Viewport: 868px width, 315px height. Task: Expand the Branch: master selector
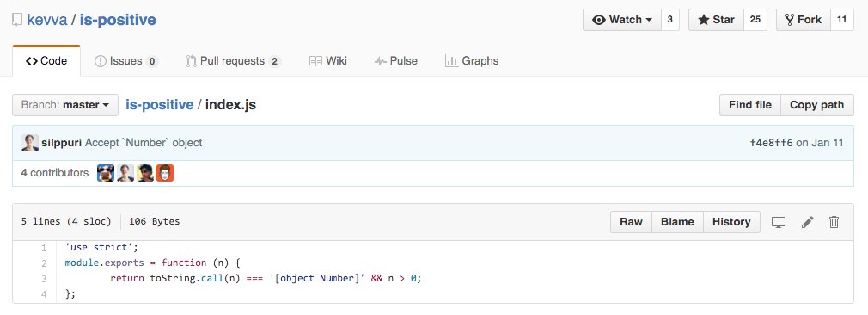coord(65,105)
